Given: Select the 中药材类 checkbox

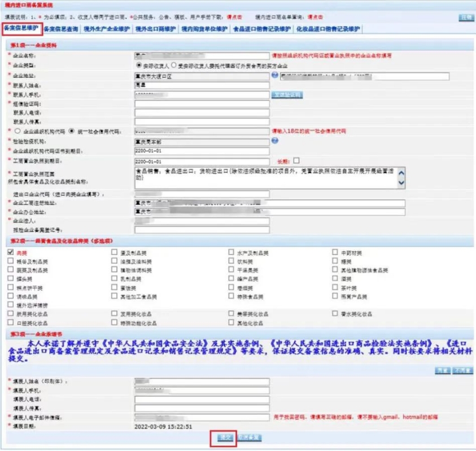Looking at the screenshot, I should (x=335, y=253).
